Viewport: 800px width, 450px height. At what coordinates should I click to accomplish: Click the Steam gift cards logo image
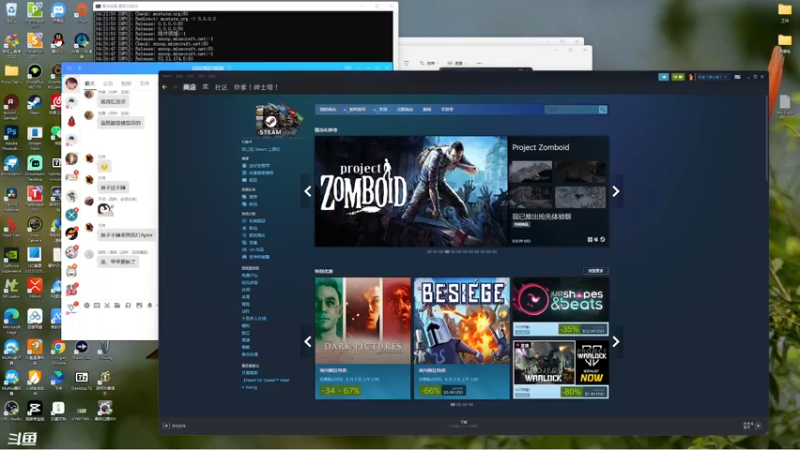pos(279,120)
